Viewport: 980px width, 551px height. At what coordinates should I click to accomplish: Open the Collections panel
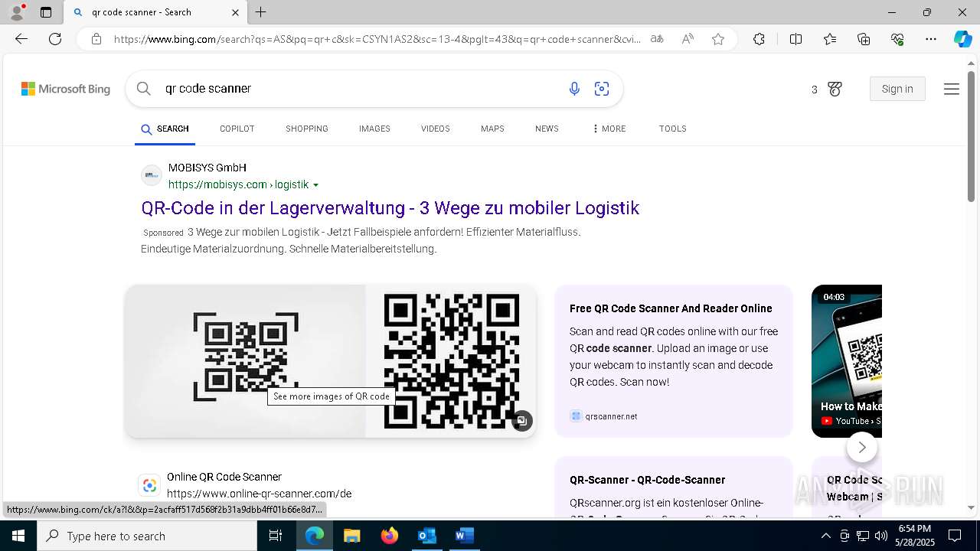(864, 39)
